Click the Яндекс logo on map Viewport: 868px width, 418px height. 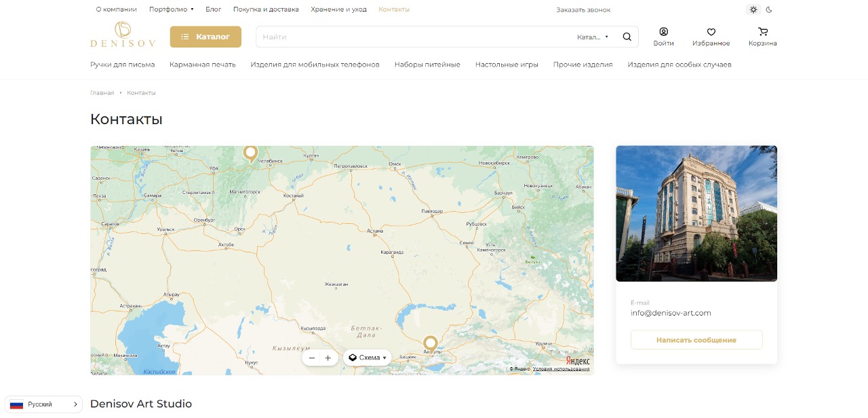coord(578,361)
